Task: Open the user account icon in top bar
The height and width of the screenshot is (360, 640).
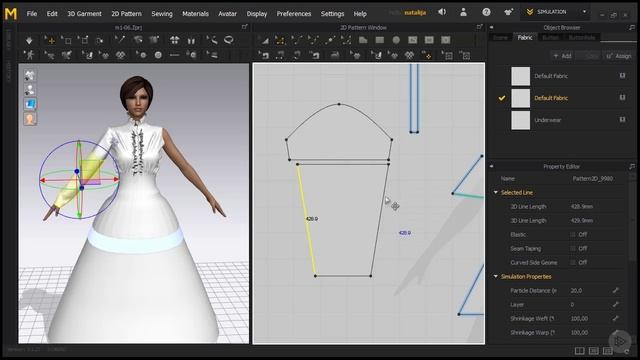Action: pos(463,12)
